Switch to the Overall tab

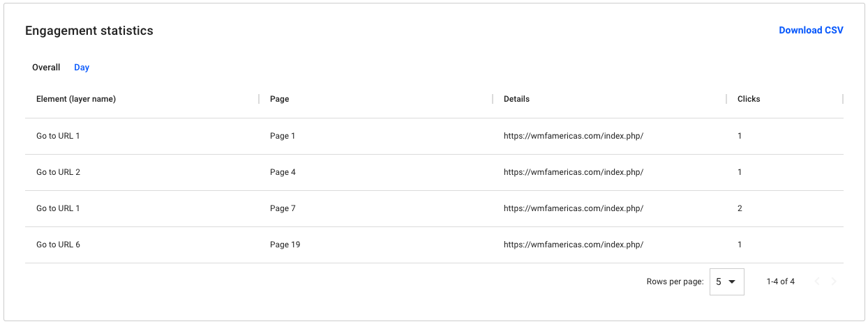tap(46, 68)
